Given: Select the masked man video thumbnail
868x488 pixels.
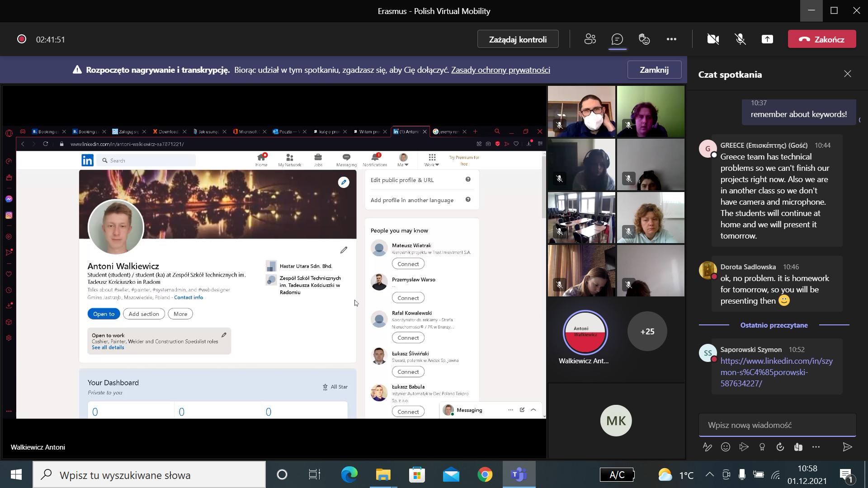Looking at the screenshot, I should [581, 111].
